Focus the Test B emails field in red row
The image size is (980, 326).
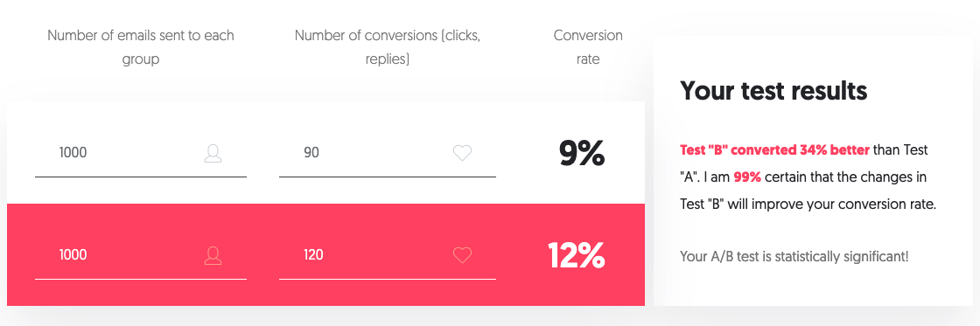point(141,255)
